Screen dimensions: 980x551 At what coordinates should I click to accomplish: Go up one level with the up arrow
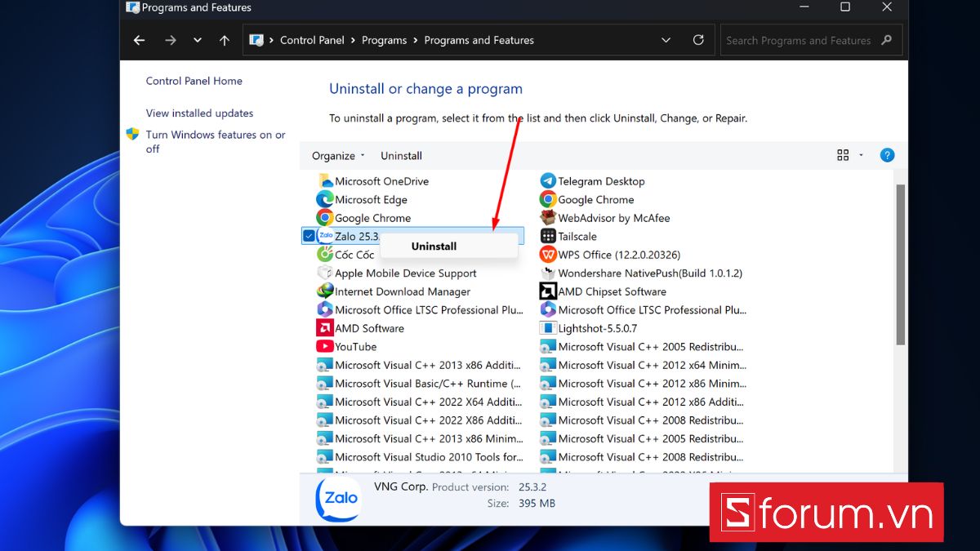pyautogui.click(x=225, y=40)
